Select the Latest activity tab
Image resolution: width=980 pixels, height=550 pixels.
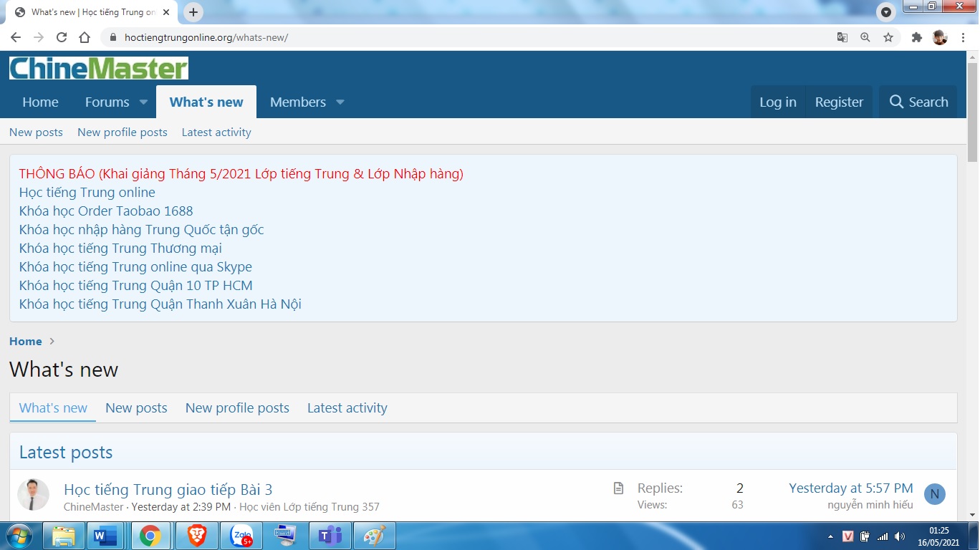[x=347, y=408]
